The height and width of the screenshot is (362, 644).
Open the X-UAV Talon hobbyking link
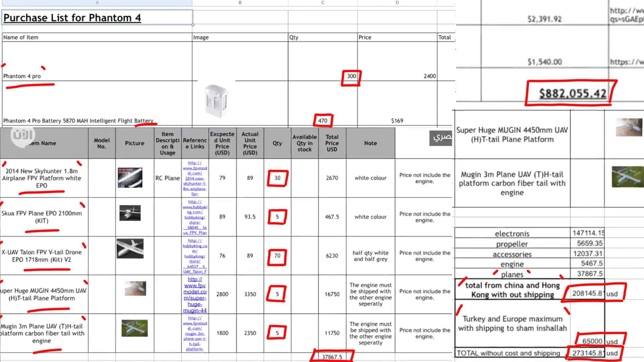tap(195, 256)
